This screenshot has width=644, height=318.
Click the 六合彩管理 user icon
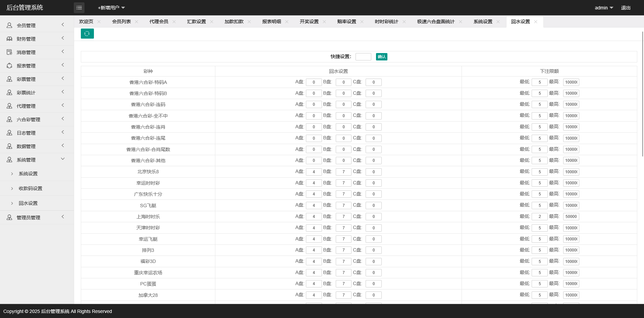[9, 119]
